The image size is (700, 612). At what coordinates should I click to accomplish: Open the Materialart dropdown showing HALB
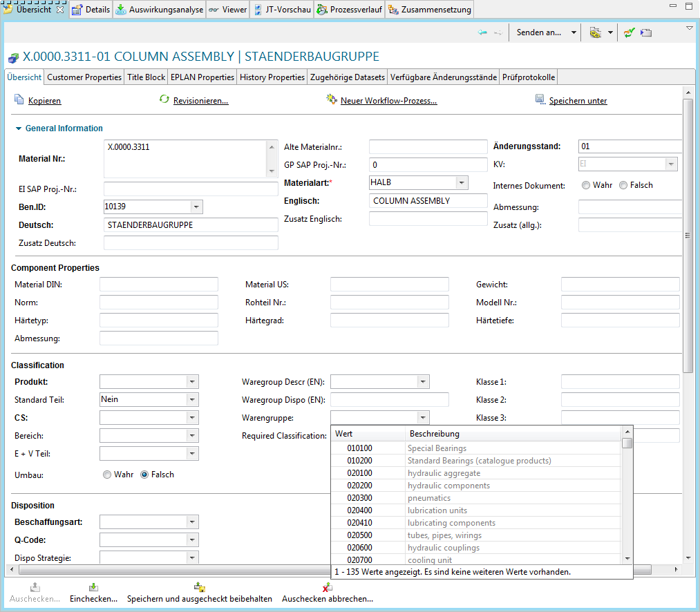click(x=462, y=182)
